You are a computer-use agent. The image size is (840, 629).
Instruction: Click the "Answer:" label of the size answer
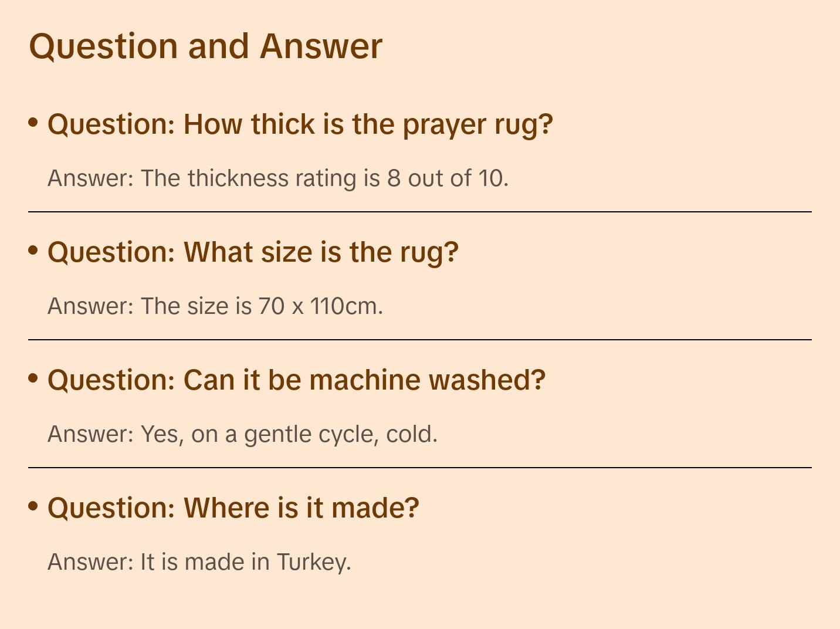tap(91, 306)
